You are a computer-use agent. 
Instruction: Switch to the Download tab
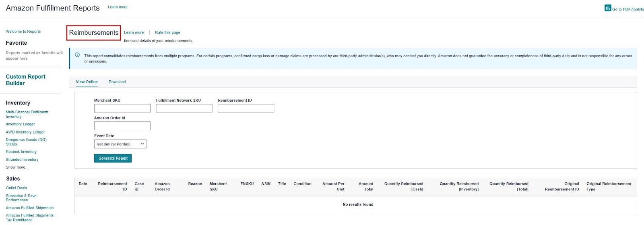point(117,82)
